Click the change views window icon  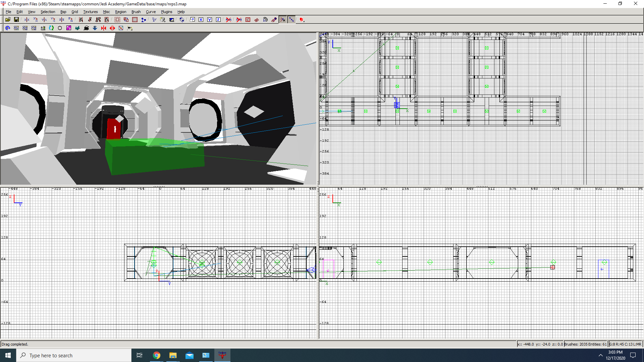point(192,20)
